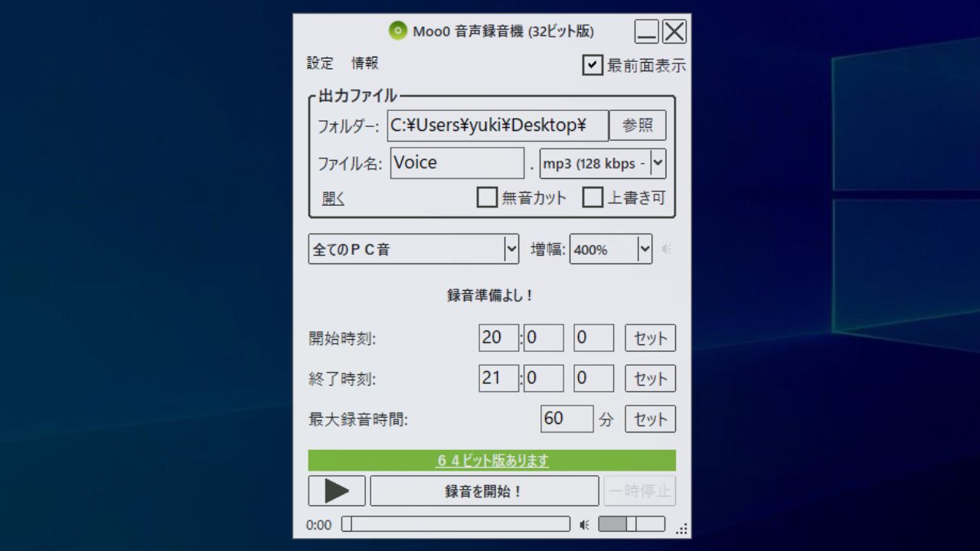This screenshot has height=551, width=980.
Task: Click the end time hour field showing 21
Action: [498, 378]
